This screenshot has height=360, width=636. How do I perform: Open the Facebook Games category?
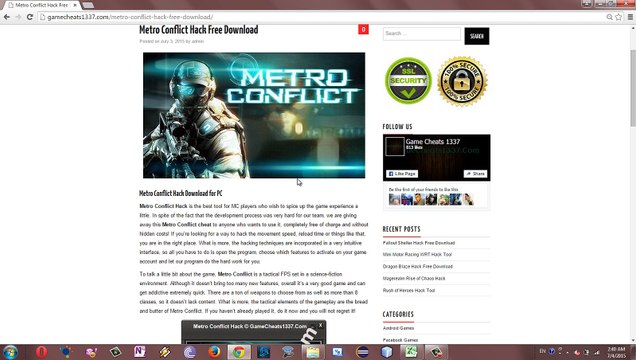[x=400, y=340]
